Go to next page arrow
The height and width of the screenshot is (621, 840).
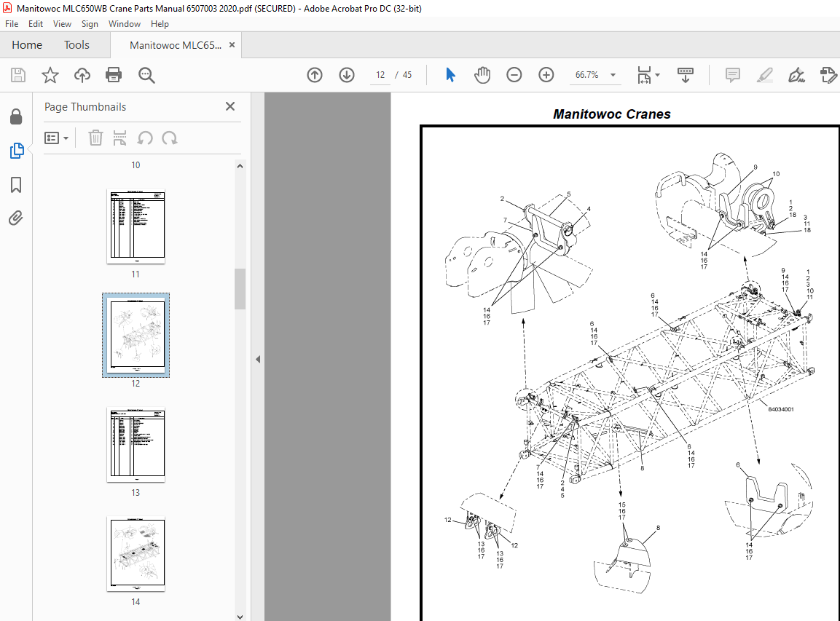347,75
